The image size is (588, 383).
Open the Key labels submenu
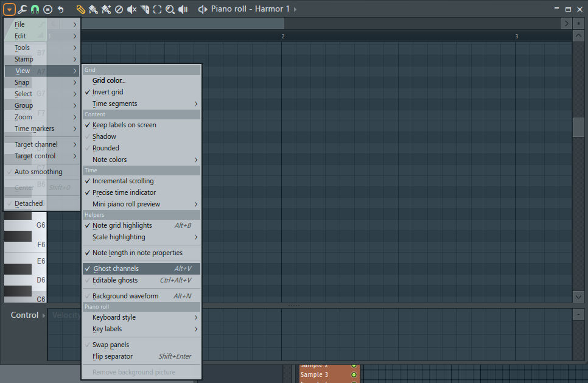108,329
